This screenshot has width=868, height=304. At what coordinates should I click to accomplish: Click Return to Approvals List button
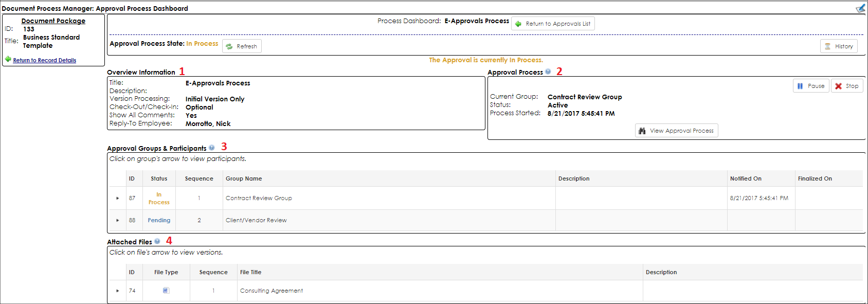[553, 24]
